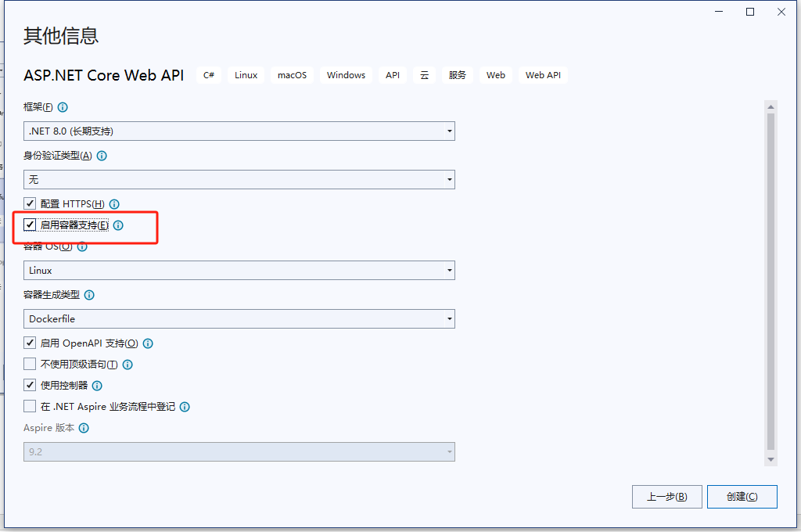
Task: Click the info icon beside 启用容器支持(E)
Action: 118,225
